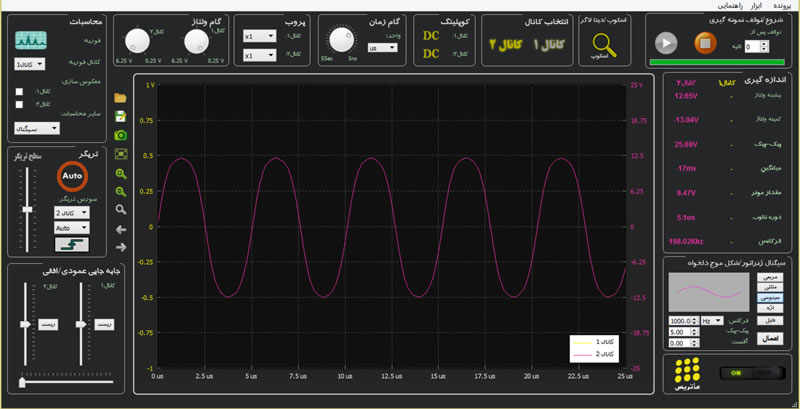The image size is (800, 409).
Task: Open the time unit us dropdown
Action: [383, 47]
